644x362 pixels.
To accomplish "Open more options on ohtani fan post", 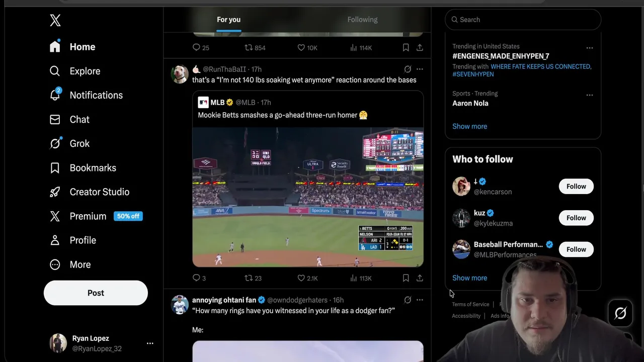I will 420,300.
